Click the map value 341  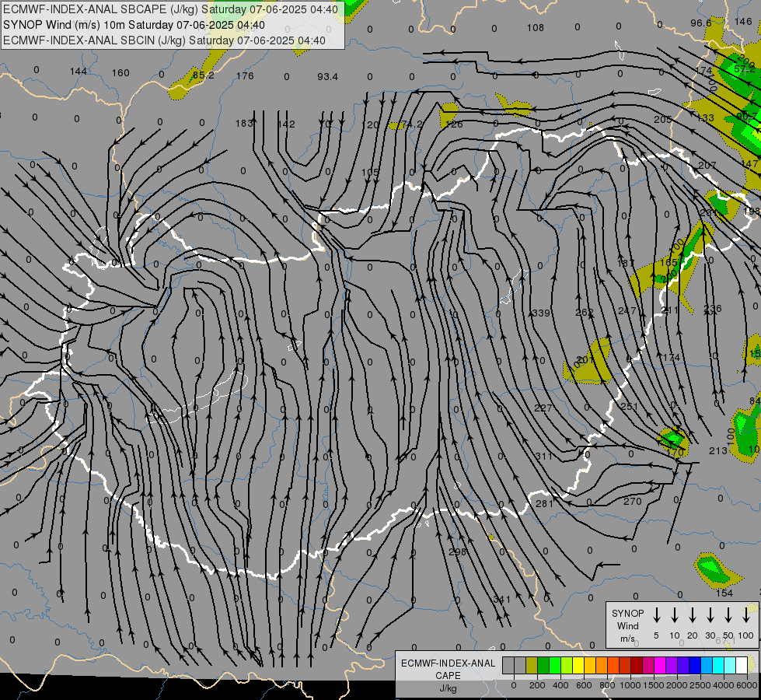pos(502,599)
